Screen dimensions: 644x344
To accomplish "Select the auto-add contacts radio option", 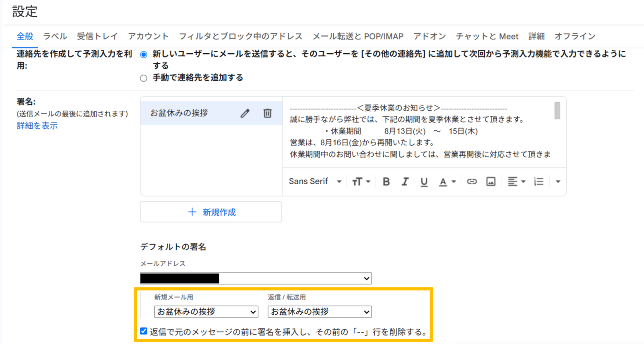I will point(144,55).
